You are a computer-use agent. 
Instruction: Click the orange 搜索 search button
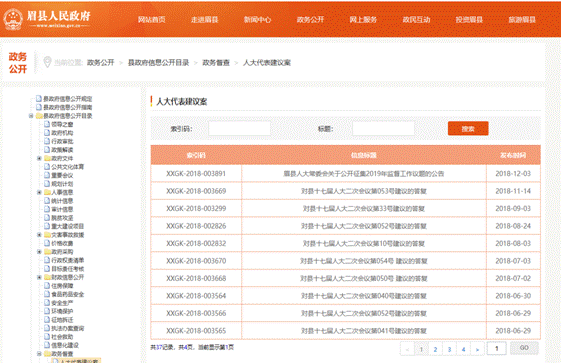(468, 129)
